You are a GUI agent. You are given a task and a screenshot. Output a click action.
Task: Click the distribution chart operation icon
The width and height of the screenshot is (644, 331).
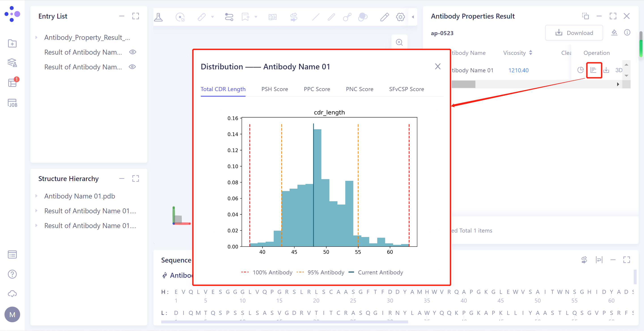point(593,70)
